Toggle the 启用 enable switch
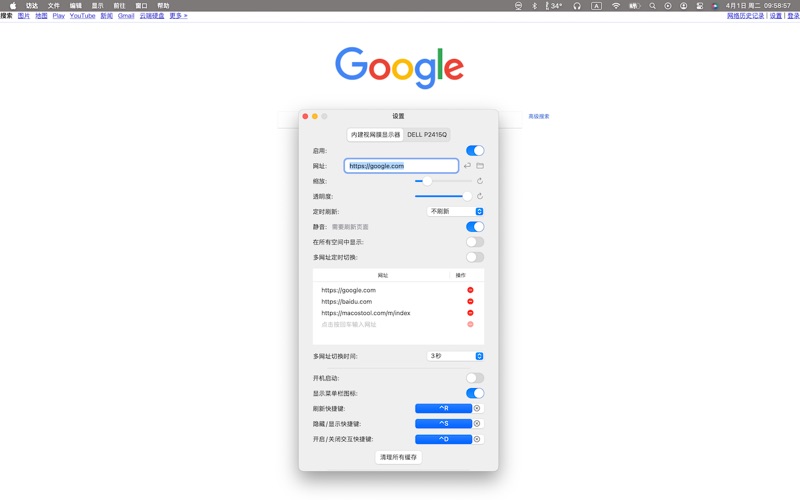The width and height of the screenshot is (800, 500). [475, 151]
